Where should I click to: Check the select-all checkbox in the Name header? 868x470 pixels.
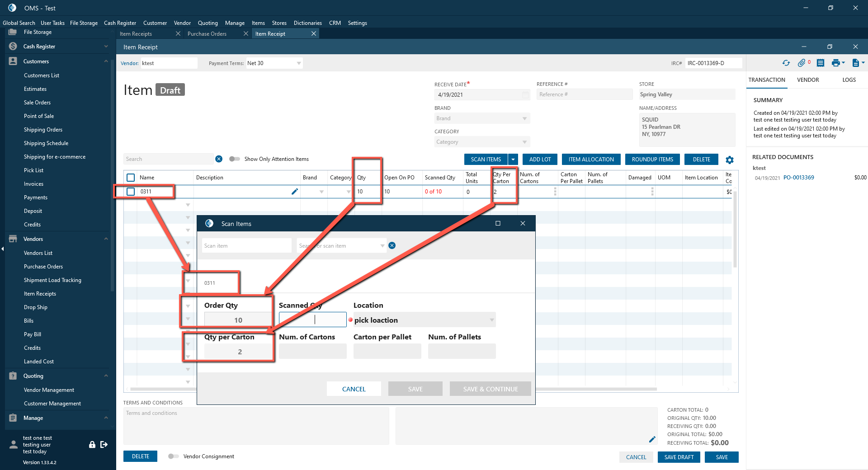[x=131, y=178]
